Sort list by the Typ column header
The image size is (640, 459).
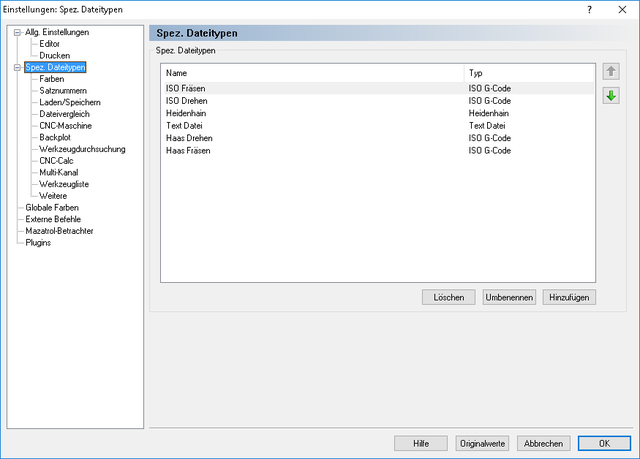[x=529, y=73]
